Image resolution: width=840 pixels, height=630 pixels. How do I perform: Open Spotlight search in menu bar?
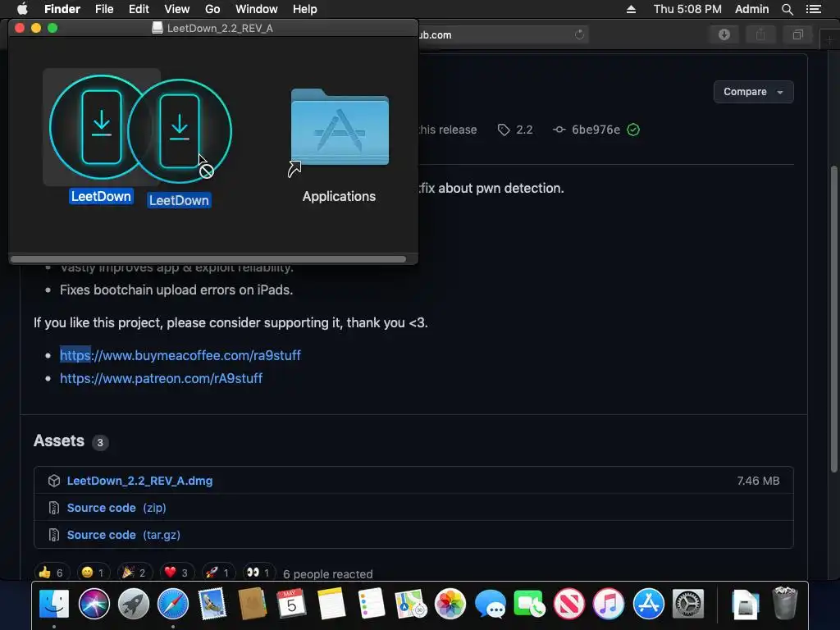point(787,9)
